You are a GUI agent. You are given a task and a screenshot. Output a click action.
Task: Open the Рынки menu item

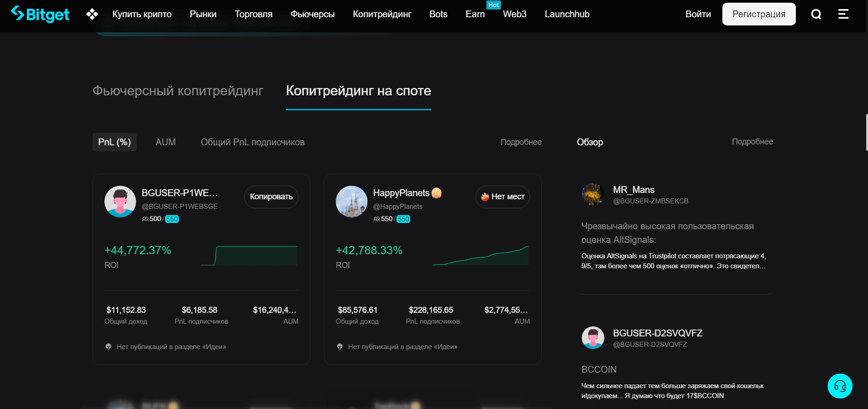tap(203, 14)
